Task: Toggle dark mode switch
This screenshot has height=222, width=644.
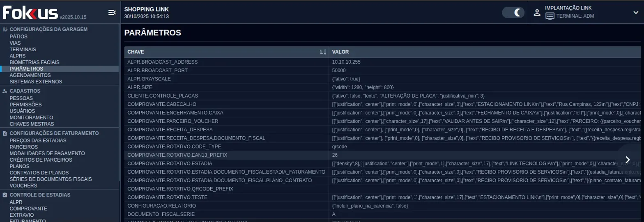Action: [513, 12]
